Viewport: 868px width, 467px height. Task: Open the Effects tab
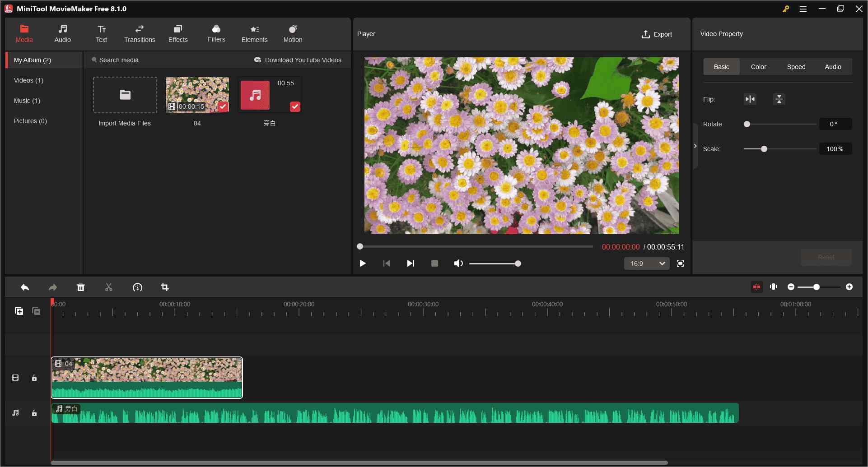coord(178,34)
